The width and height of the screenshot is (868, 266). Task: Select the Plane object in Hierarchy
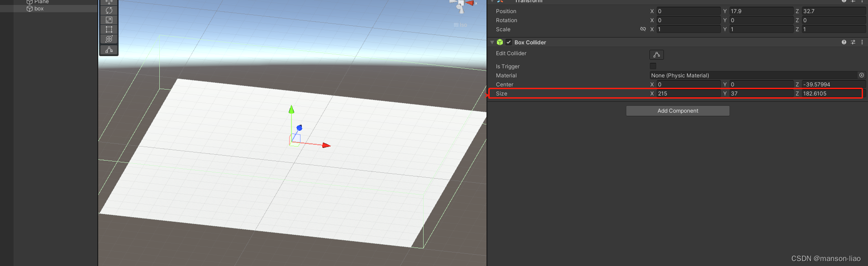[x=41, y=2]
